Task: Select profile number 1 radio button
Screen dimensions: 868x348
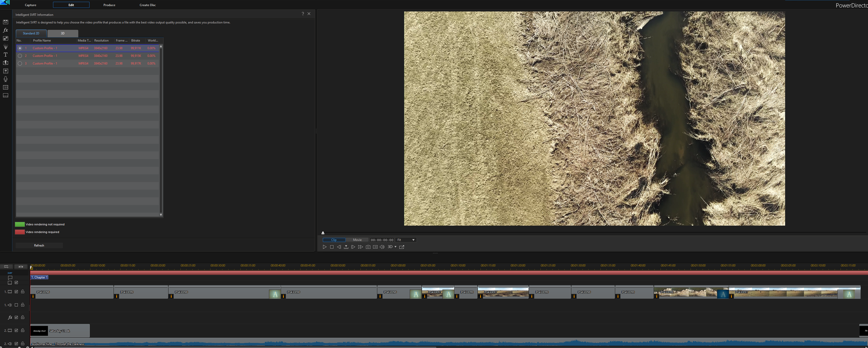Action: pyautogui.click(x=20, y=48)
